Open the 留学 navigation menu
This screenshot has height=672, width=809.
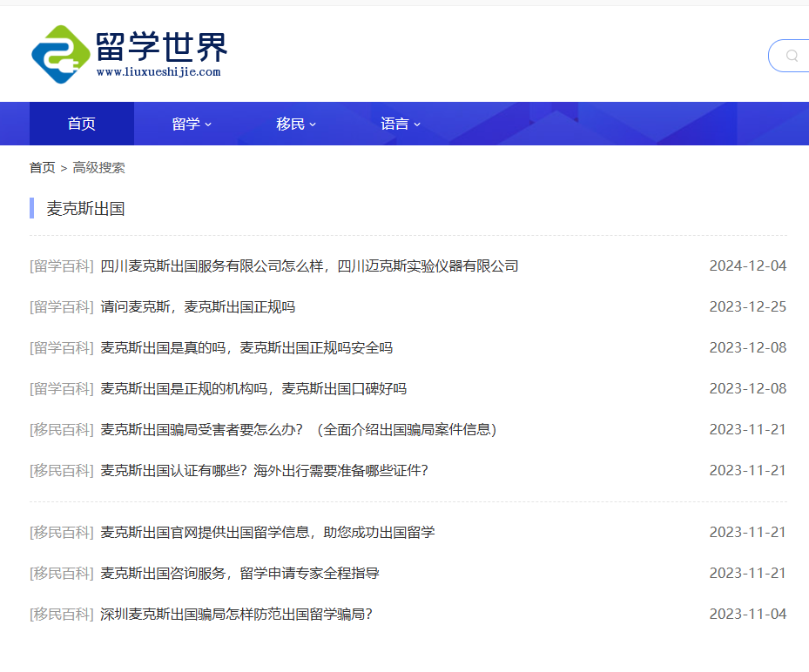192,124
